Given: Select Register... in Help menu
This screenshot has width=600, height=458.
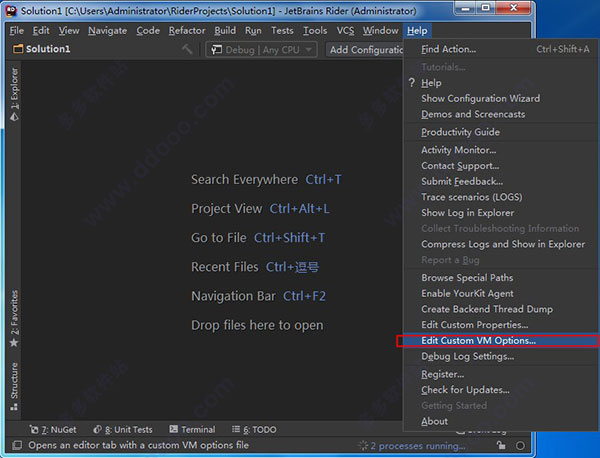Looking at the screenshot, I should 501,374.
